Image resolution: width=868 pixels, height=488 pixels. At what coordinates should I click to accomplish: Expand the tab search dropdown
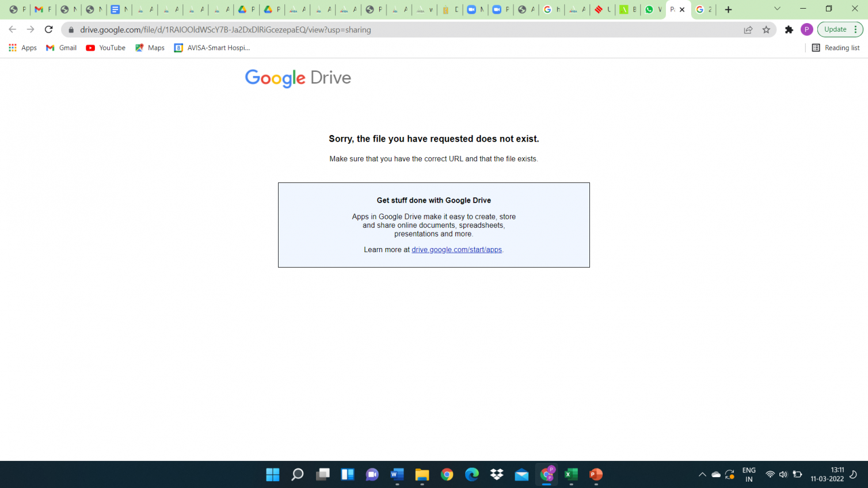777,9
